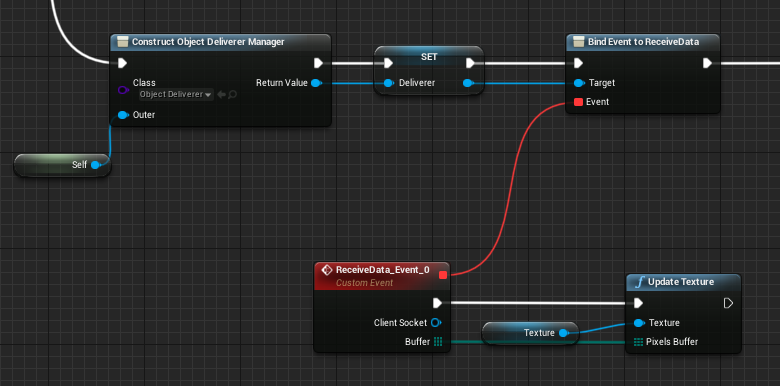Click the Return Value output pin
Viewport: 780px width, 386px height.
tap(316, 83)
